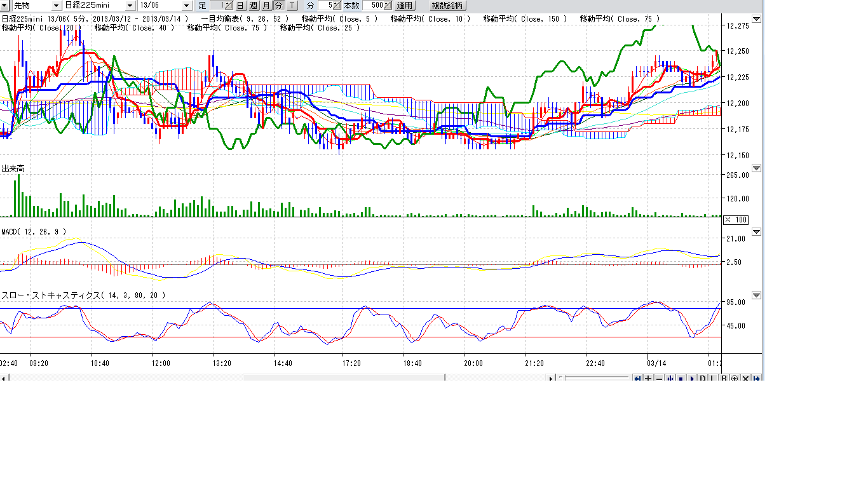Click the zoom-out minus icon

(659, 379)
